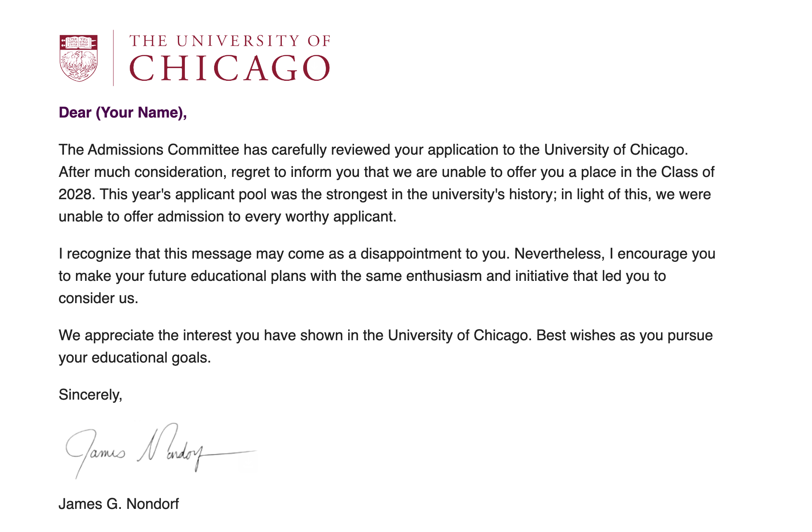Click the "THE UNIVERSITY OF" header text

(230, 41)
